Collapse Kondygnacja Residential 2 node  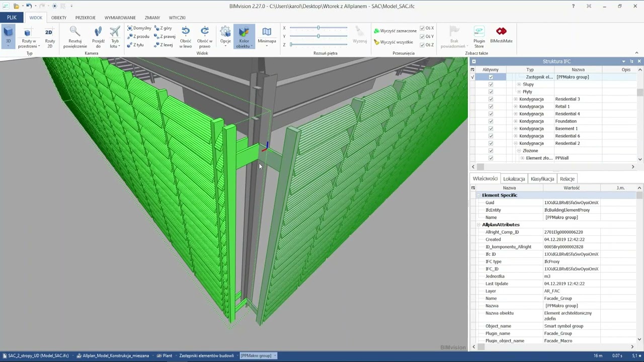pyautogui.click(x=515, y=143)
